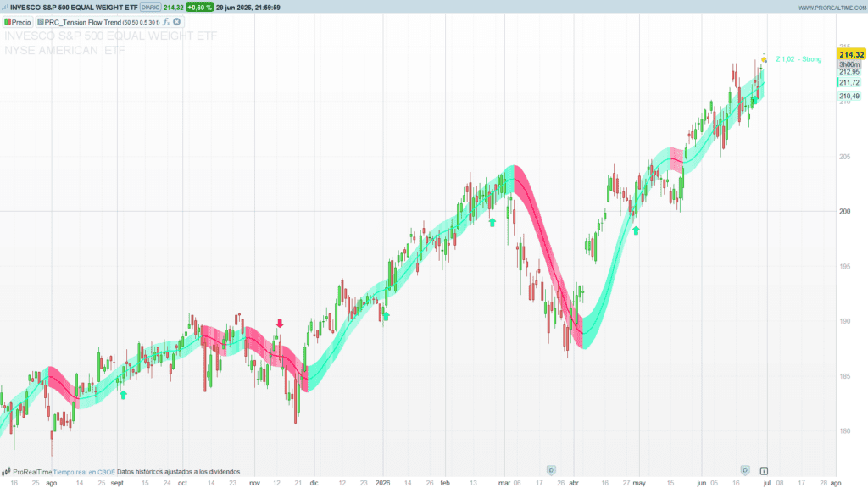Click the ProRealTime logo icon at bottom left

pos(6,472)
